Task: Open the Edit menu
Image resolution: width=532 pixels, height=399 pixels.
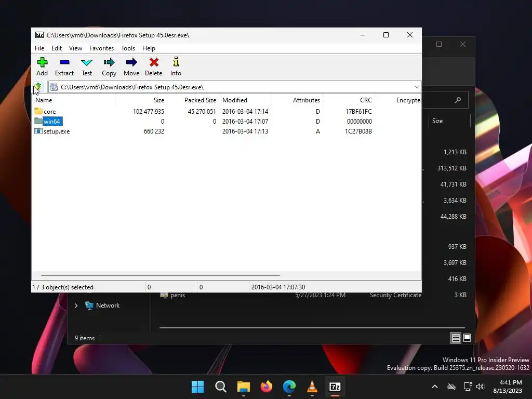Action: pos(56,48)
